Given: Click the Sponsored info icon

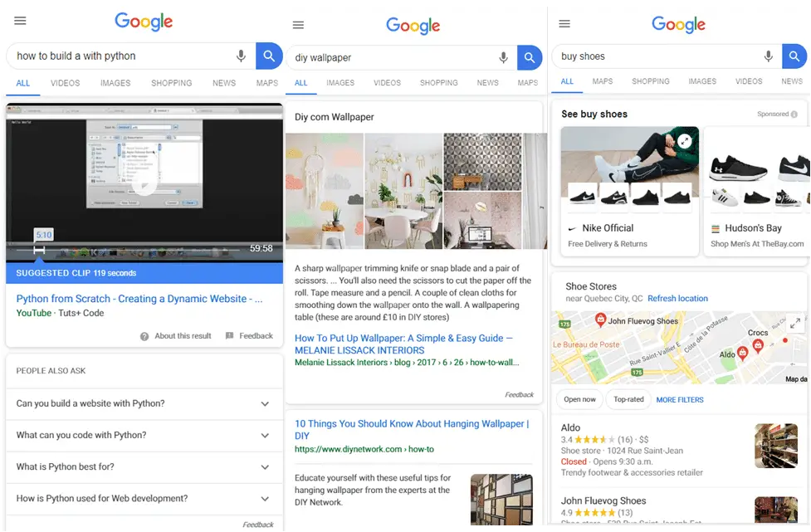Looking at the screenshot, I should (x=794, y=115).
